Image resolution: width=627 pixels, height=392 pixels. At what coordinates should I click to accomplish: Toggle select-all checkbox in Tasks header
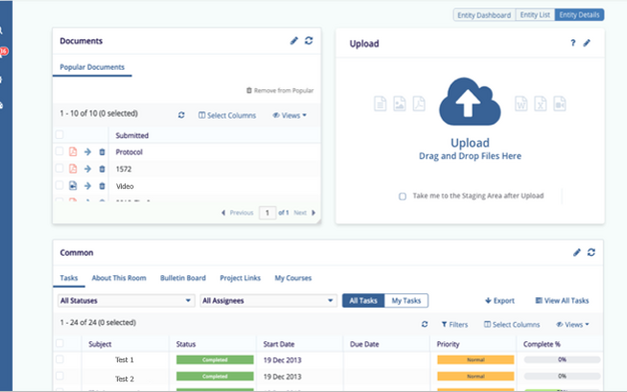tap(60, 343)
